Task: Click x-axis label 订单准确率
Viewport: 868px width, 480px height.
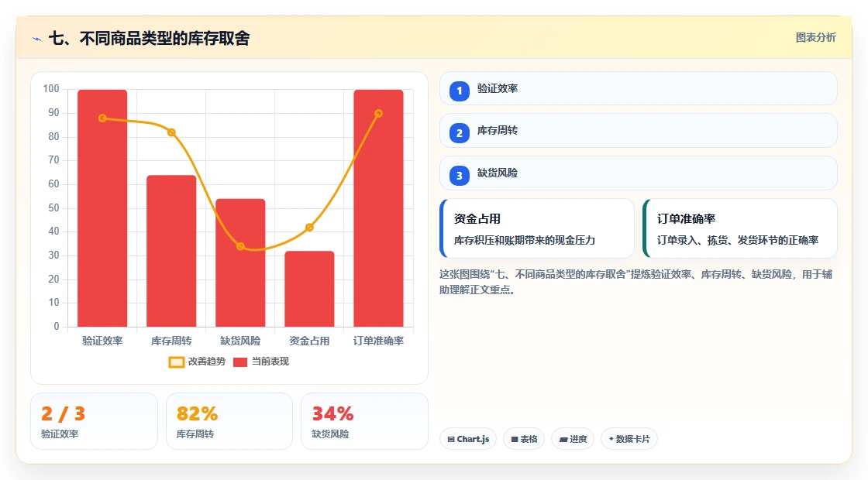Action: 379,341
